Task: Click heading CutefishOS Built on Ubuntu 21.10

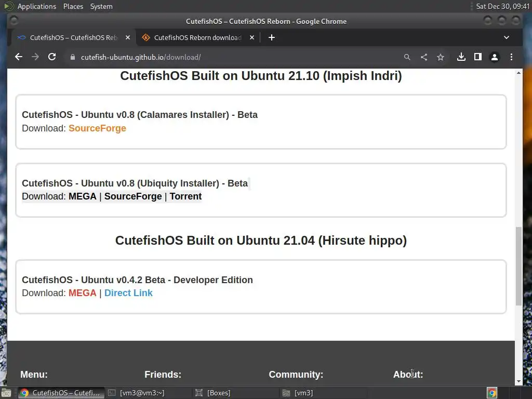Action: click(261, 76)
